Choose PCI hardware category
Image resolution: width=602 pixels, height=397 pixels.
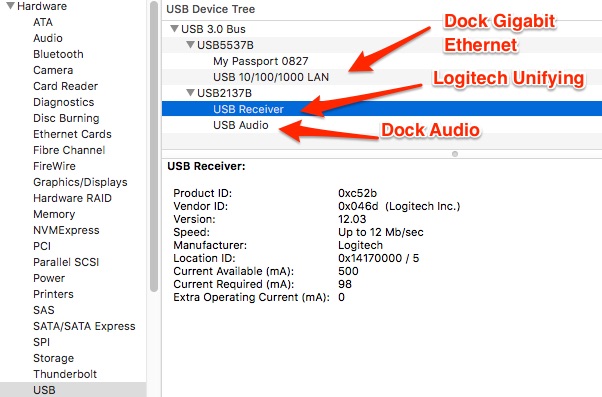coord(42,246)
